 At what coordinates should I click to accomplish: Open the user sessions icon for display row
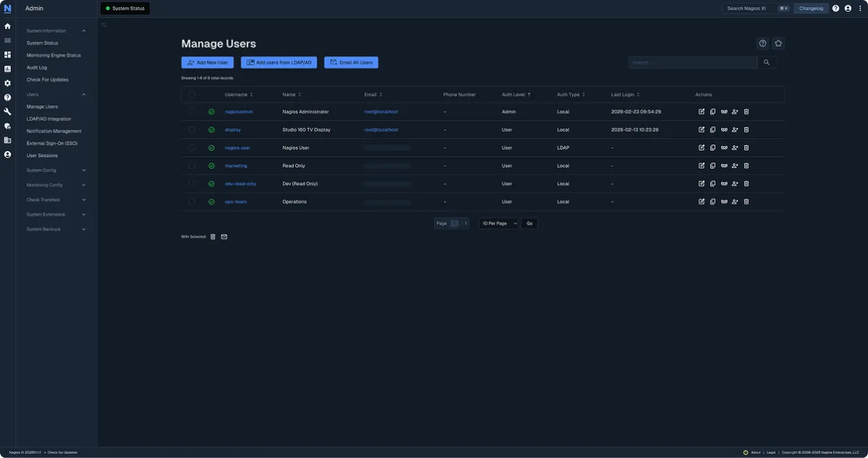pos(734,128)
